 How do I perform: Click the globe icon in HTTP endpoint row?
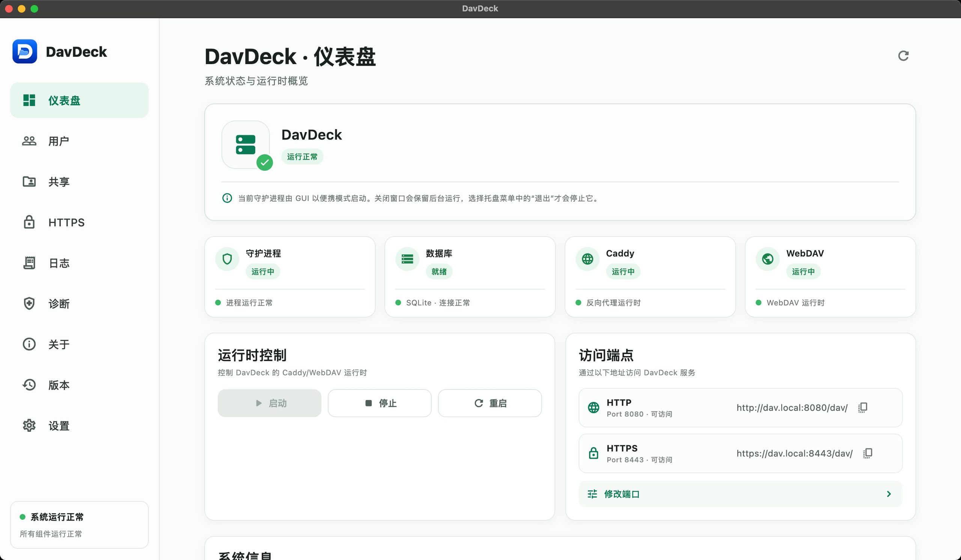point(593,408)
